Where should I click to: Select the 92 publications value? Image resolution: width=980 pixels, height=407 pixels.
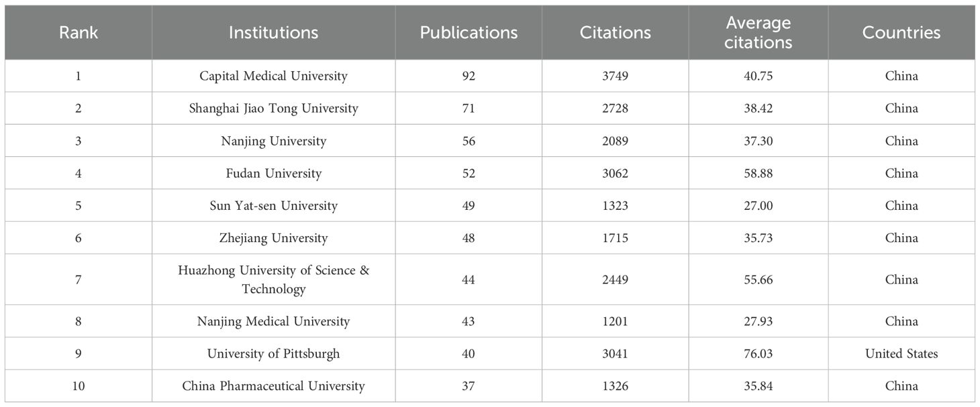(469, 76)
